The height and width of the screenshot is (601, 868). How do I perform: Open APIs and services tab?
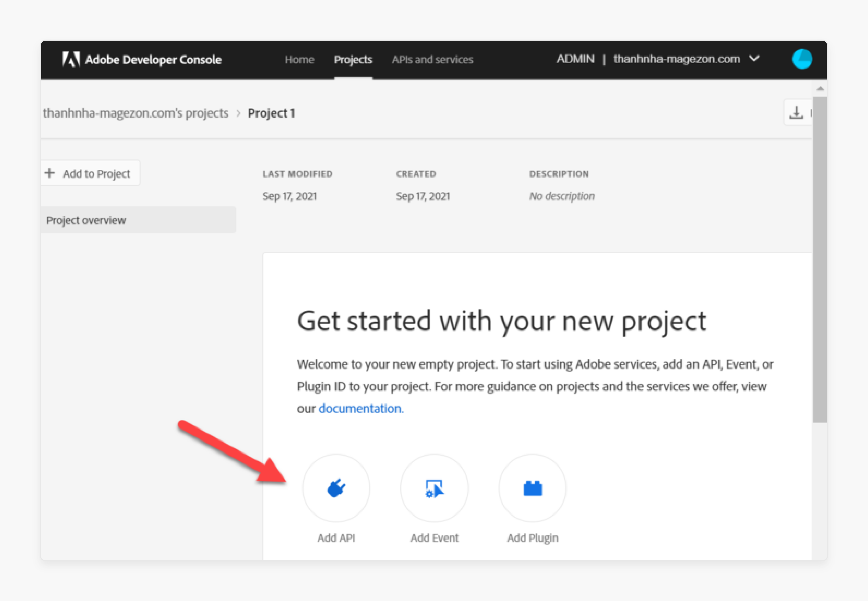point(432,60)
